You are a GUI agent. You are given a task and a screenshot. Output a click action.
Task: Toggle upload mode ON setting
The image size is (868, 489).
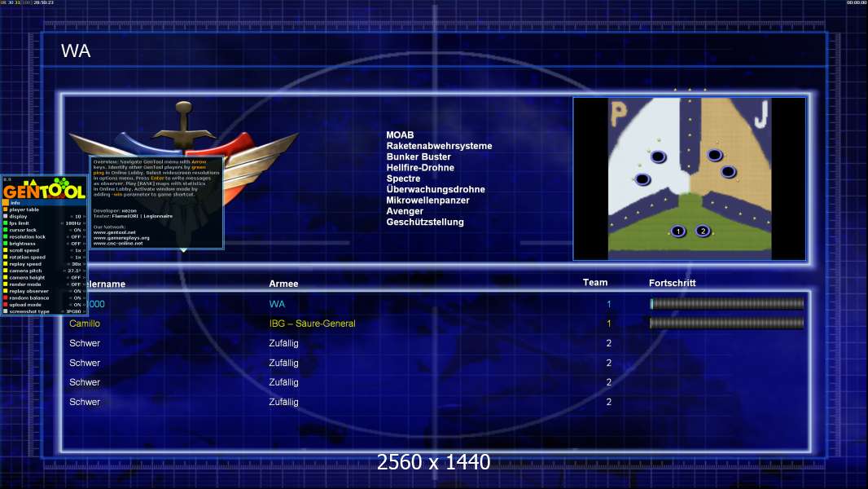[x=77, y=305]
